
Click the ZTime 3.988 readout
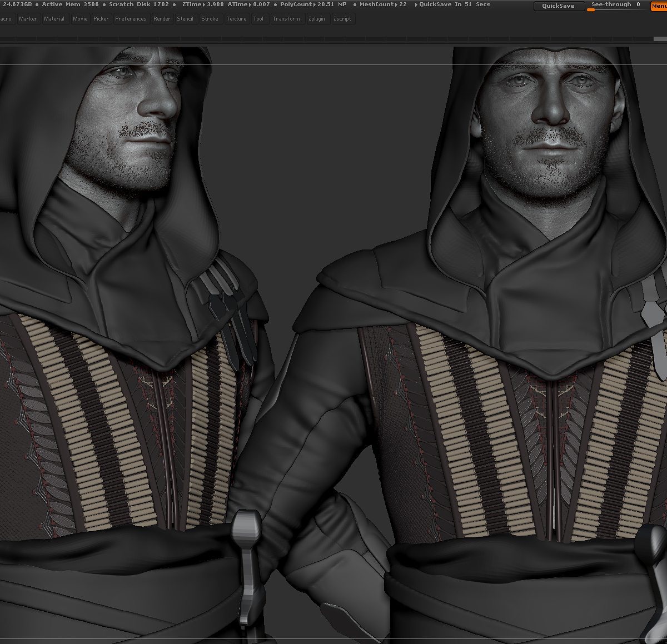tap(203, 4)
